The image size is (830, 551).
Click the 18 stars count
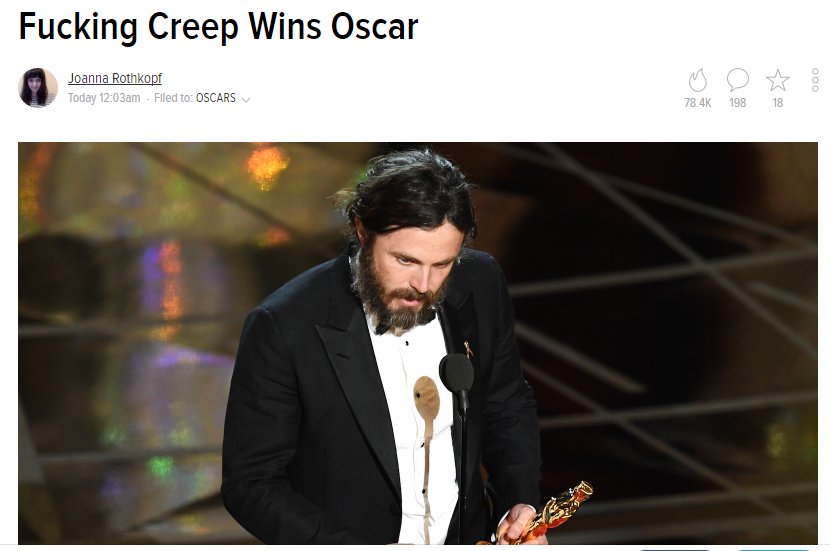[778, 103]
